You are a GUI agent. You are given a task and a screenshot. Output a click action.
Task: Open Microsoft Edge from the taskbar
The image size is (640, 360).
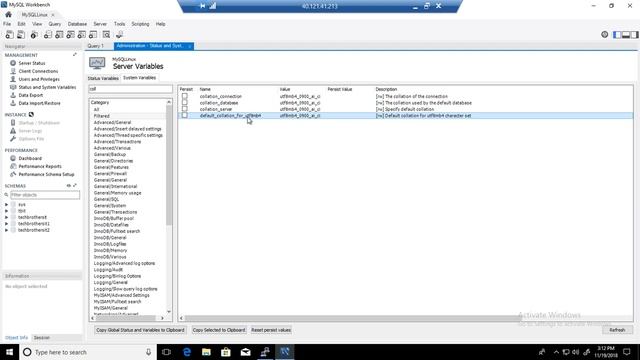[x=187, y=352]
